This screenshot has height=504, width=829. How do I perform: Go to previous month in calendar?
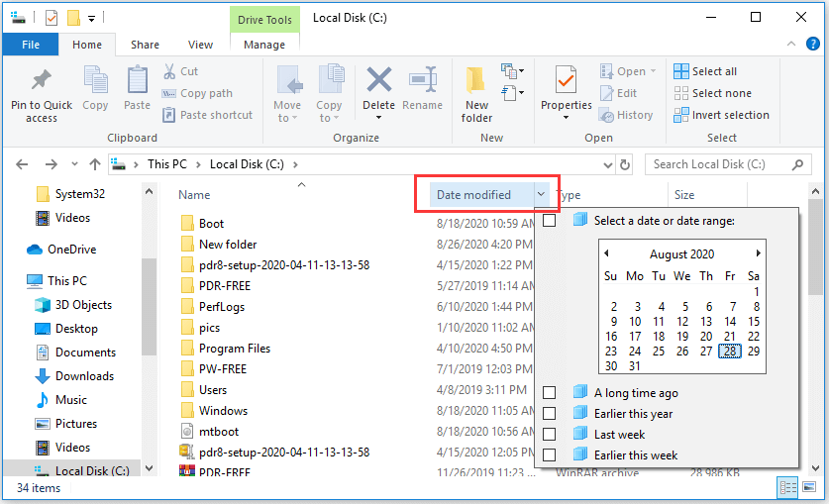coord(606,253)
